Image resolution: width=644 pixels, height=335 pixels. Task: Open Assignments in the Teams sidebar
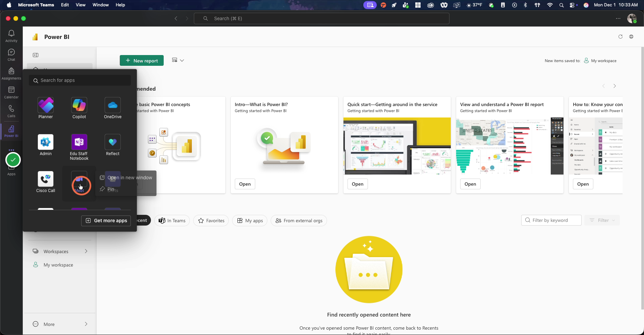coord(11,74)
